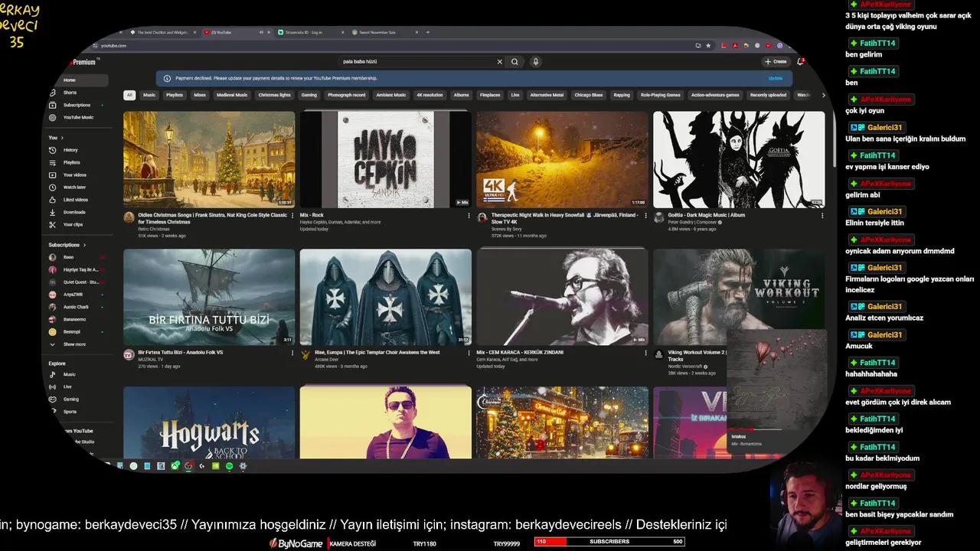The image size is (980, 551).
Task: Open the Baso subscription channel
Action: click(x=68, y=257)
